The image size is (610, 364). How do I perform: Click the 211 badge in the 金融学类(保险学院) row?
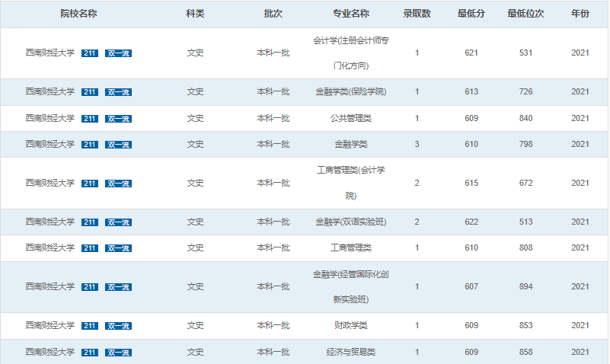tap(90, 92)
